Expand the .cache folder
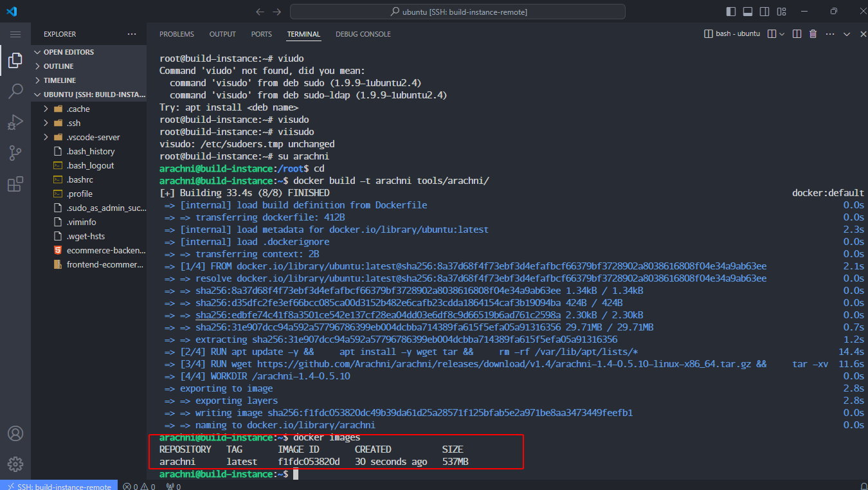Image resolution: width=868 pixels, height=490 pixels. click(x=89, y=109)
